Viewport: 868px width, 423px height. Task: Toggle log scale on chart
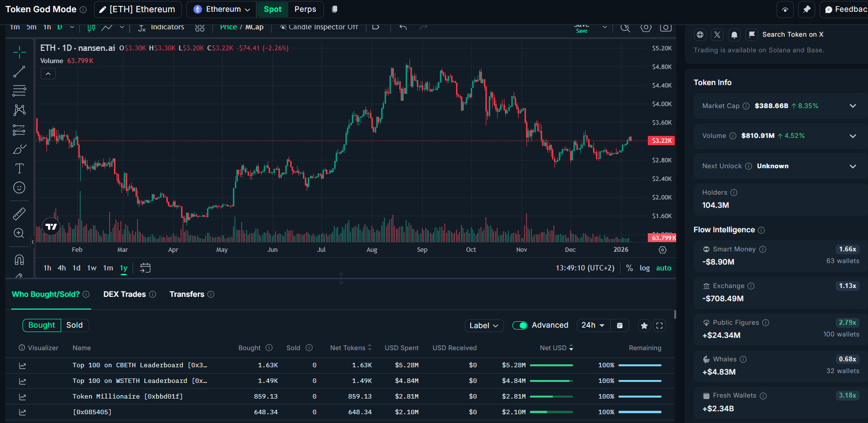point(644,268)
